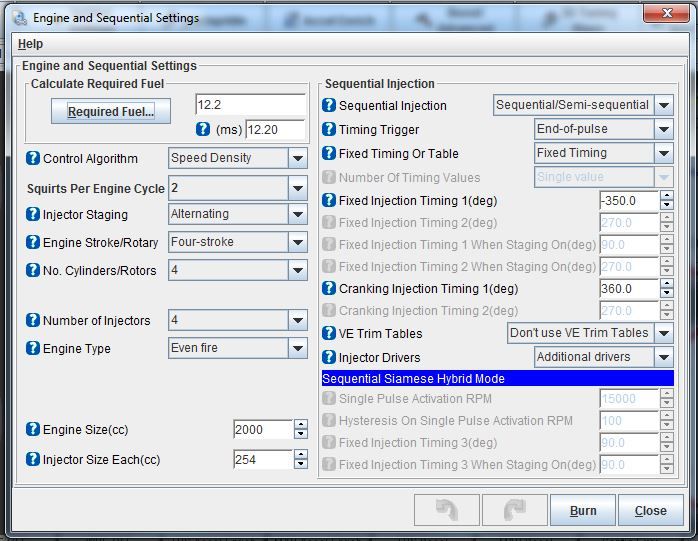Image resolution: width=698 pixels, height=541 pixels.
Task: Open help icon for No. Cylinders/Rotors
Action: point(32,270)
